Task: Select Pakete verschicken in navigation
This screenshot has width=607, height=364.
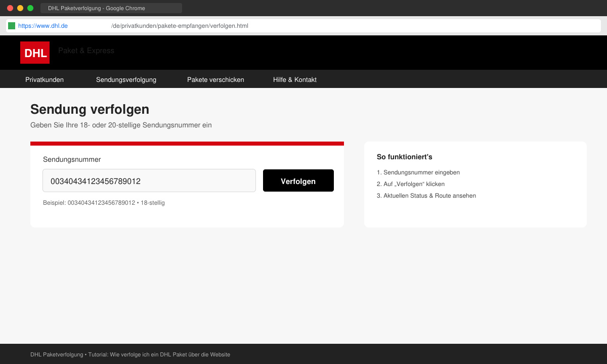Action: coord(215,79)
